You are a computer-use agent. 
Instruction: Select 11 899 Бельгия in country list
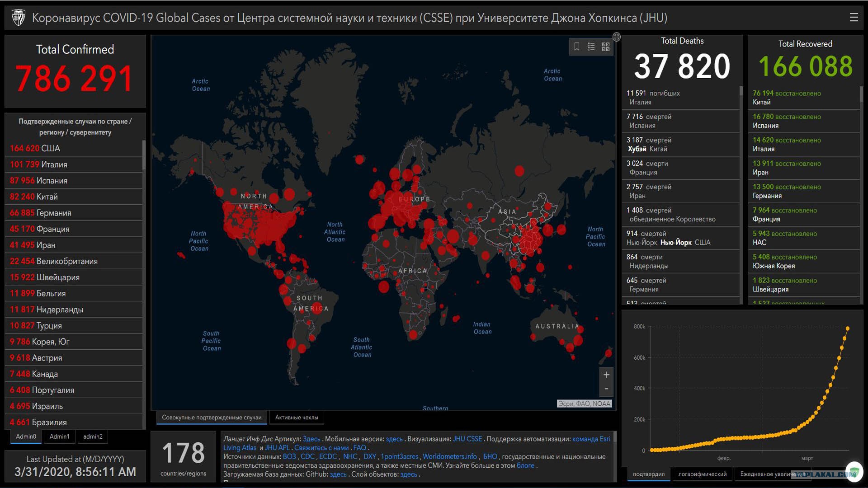pos(74,294)
